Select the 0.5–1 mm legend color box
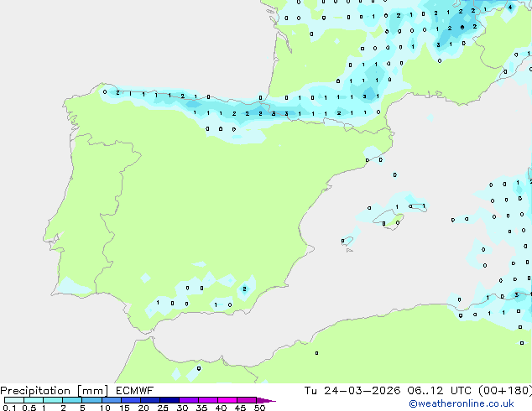Screen dimensions: 532x411 pos(34,400)
